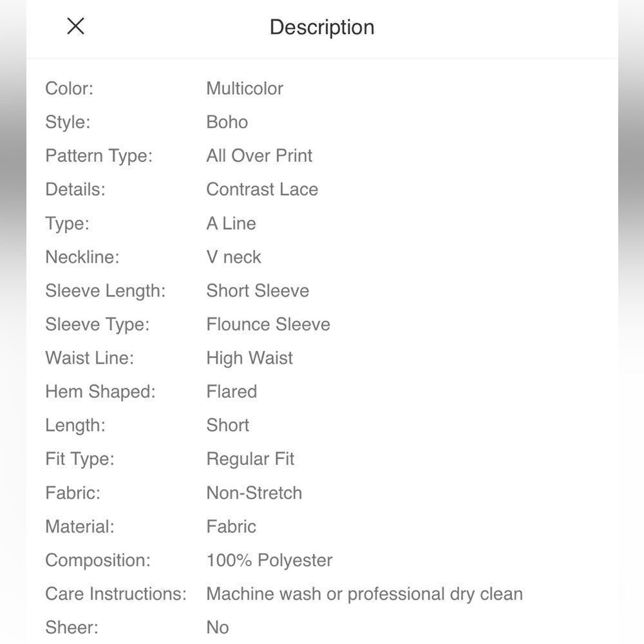
Task: Select the A Line type value
Action: [x=231, y=223]
